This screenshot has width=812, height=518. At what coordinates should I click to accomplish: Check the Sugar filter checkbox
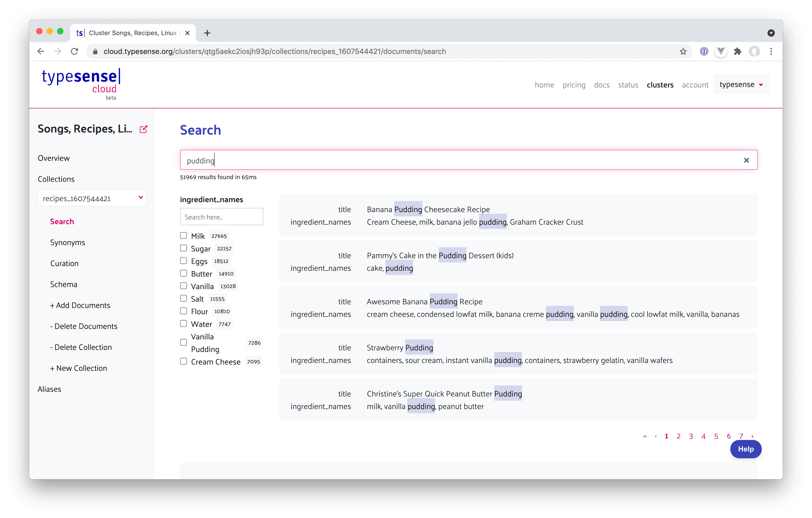(183, 248)
